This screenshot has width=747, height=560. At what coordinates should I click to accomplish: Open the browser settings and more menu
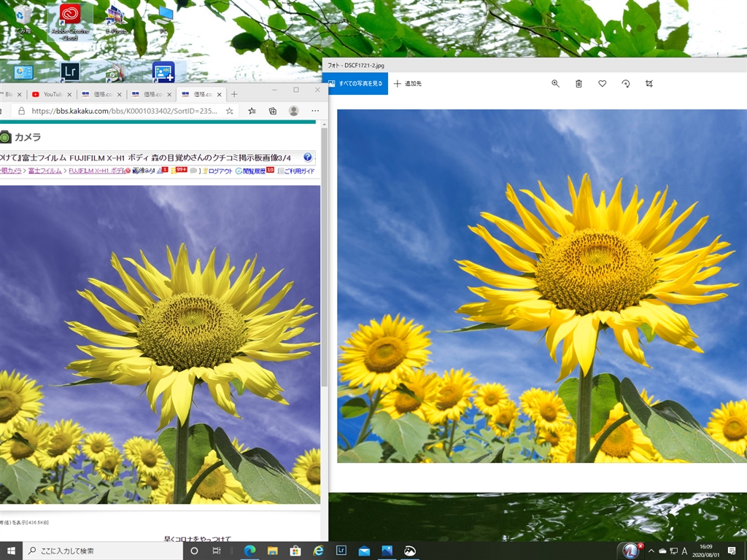tap(315, 111)
